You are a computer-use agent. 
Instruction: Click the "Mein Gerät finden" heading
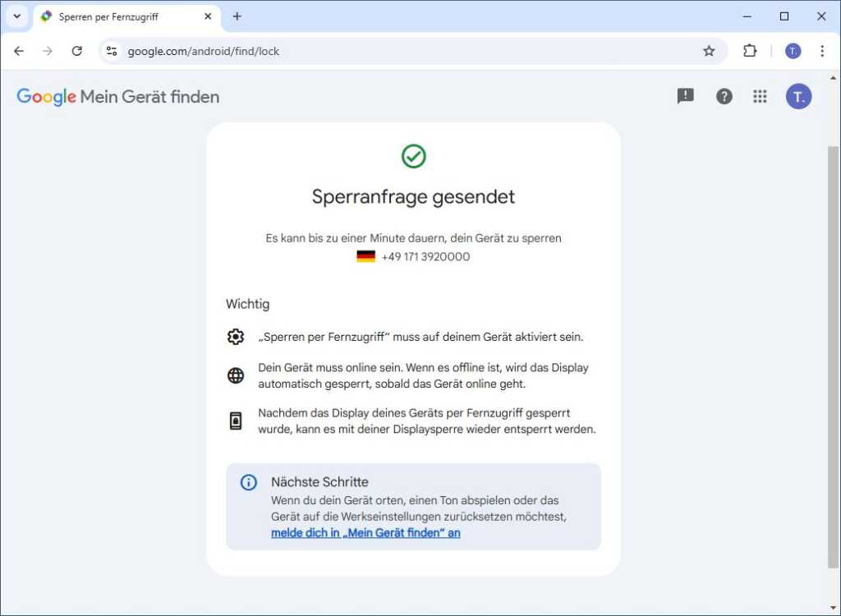[x=149, y=96]
